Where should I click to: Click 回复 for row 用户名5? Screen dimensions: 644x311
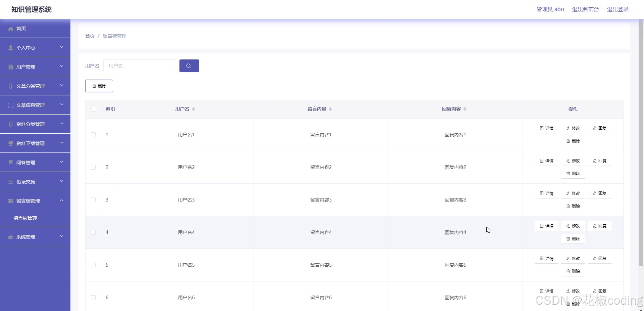(599, 259)
